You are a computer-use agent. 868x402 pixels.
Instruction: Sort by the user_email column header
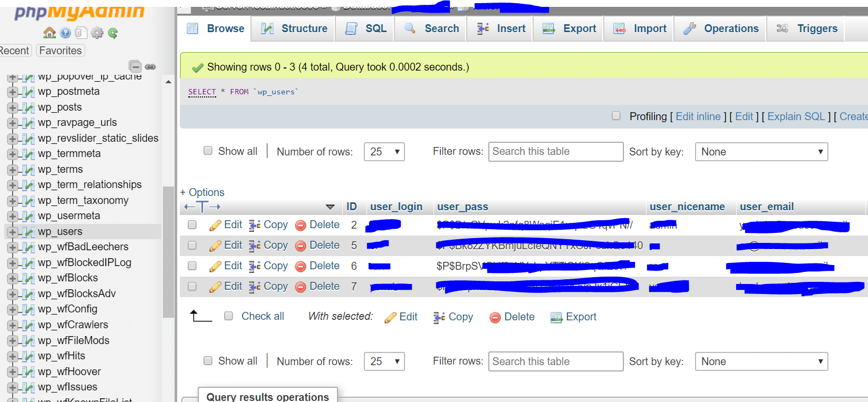click(767, 207)
